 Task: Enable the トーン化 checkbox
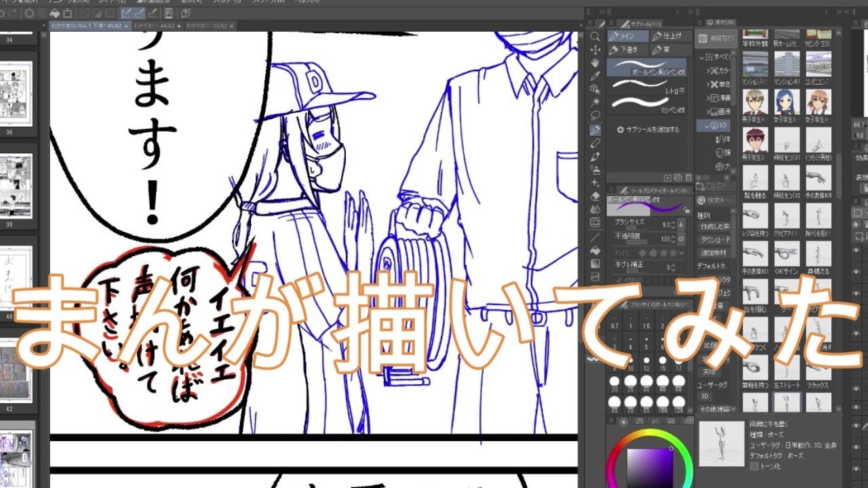coord(755,466)
